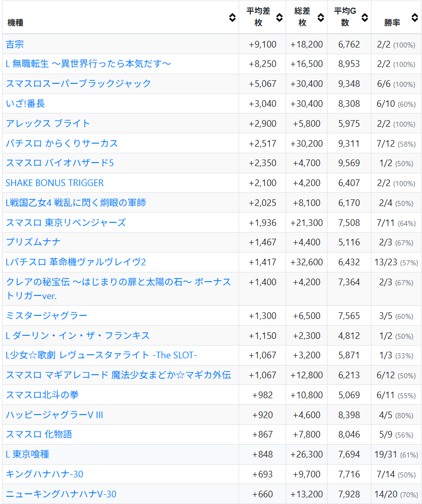Open スマスロ北斗の拳 link
This screenshot has width=422, height=504.
(x=42, y=395)
